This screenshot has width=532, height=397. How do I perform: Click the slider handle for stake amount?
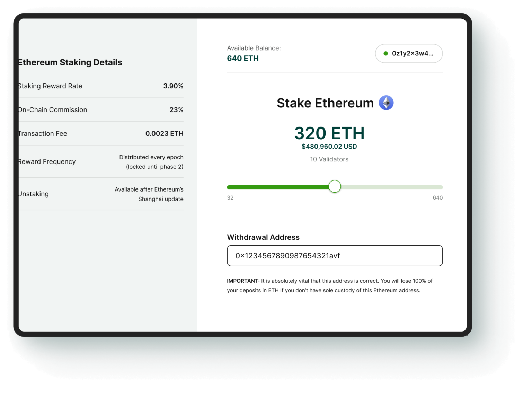(334, 186)
